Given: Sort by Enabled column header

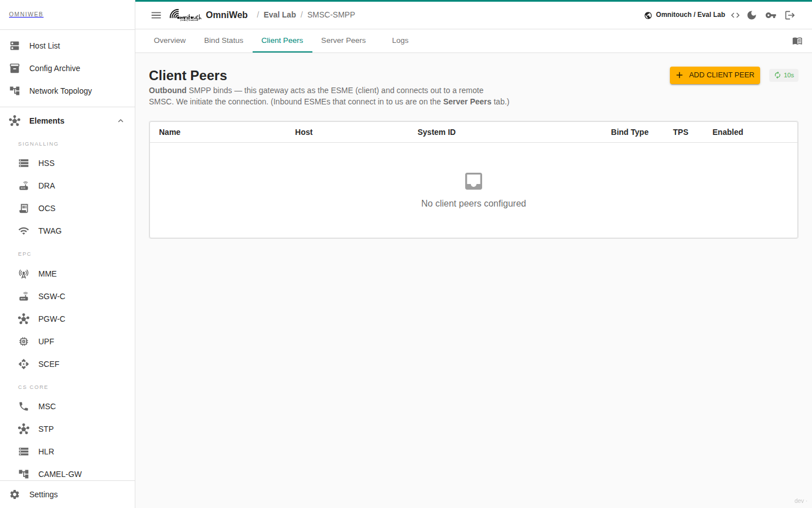Looking at the screenshot, I should [x=727, y=132].
